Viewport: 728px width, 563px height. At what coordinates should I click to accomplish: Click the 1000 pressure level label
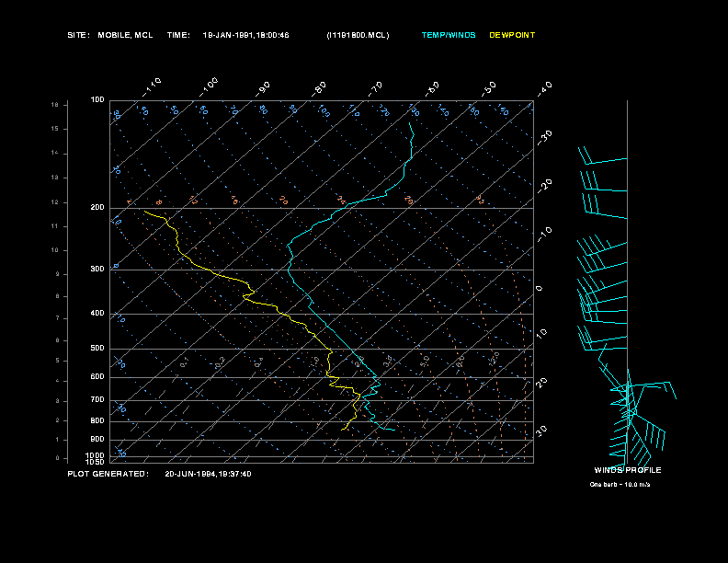(x=96, y=455)
